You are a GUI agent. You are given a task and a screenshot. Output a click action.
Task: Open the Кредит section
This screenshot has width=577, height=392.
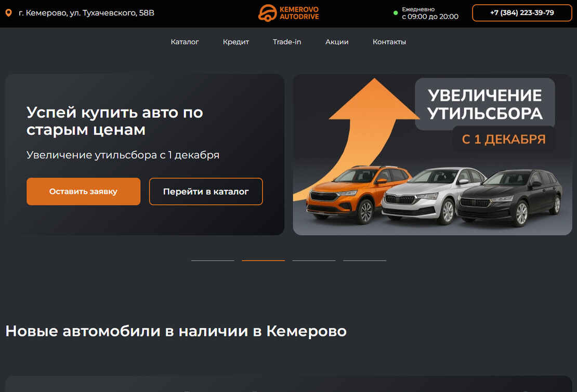pyautogui.click(x=236, y=42)
